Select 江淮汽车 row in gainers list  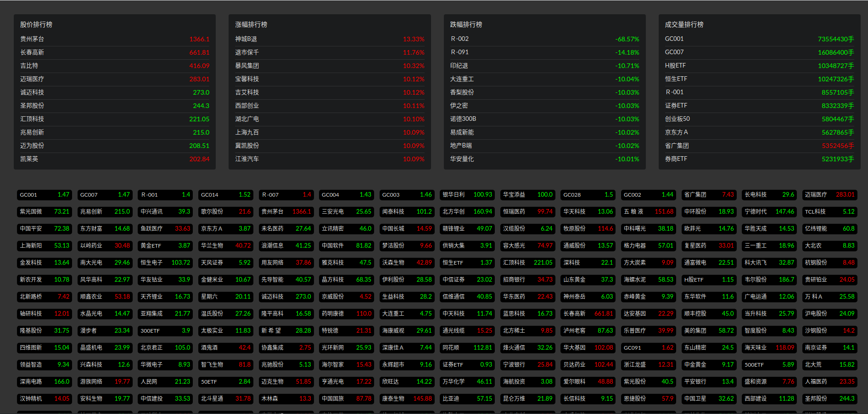click(x=330, y=159)
